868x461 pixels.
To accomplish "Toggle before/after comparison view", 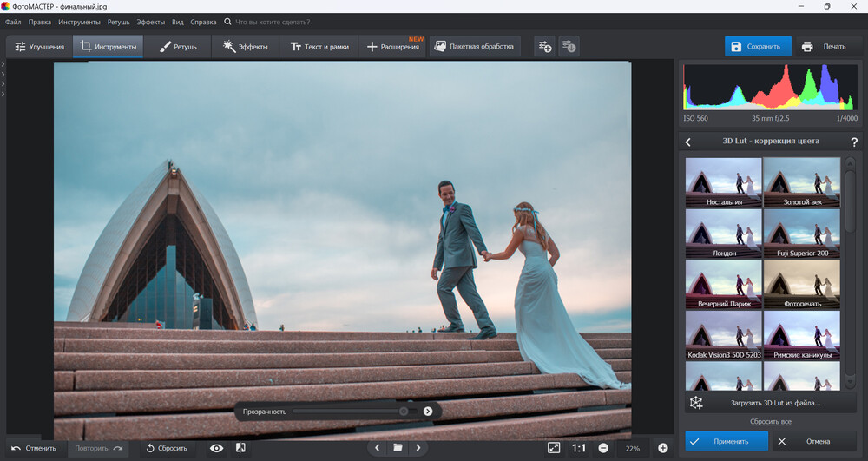I will [x=240, y=448].
